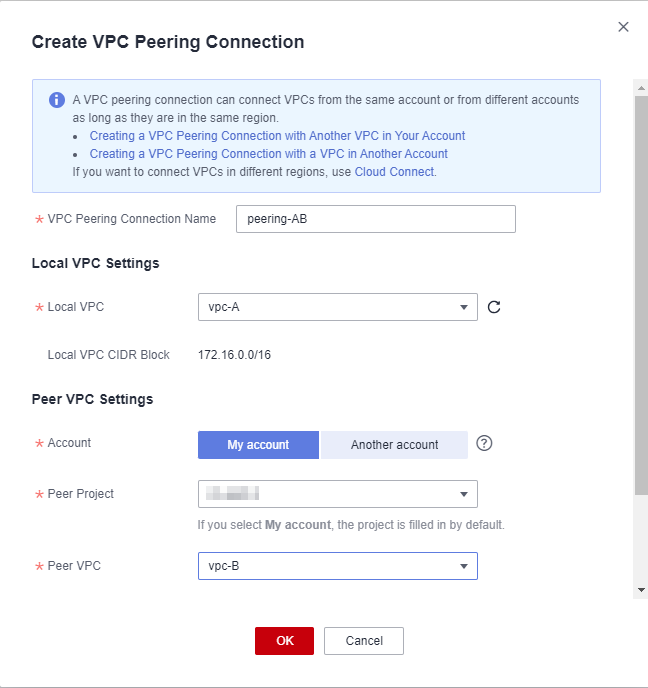The width and height of the screenshot is (648, 688).
Task: Open link for peering with VPC in Your Account
Action: click(x=277, y=136)
